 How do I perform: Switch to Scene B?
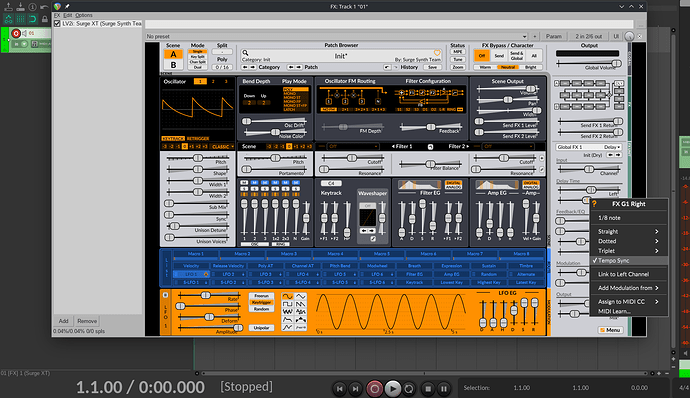[173, 65]
